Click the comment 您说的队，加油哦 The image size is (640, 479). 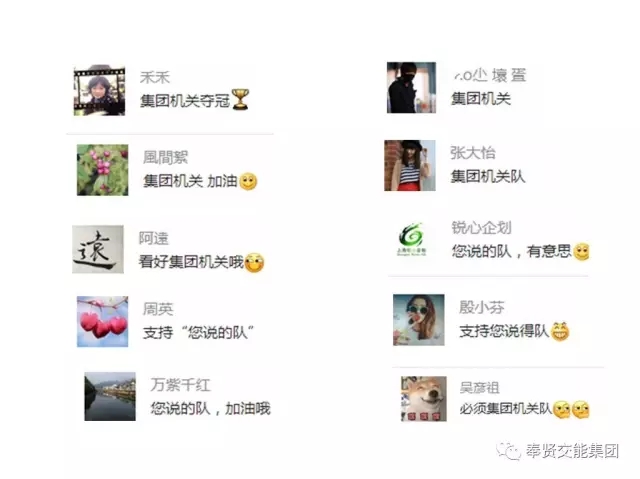click(211, 408)
